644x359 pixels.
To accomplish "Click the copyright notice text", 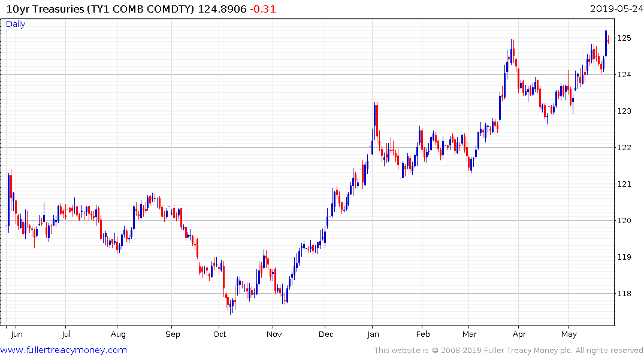I will [509, 351].
